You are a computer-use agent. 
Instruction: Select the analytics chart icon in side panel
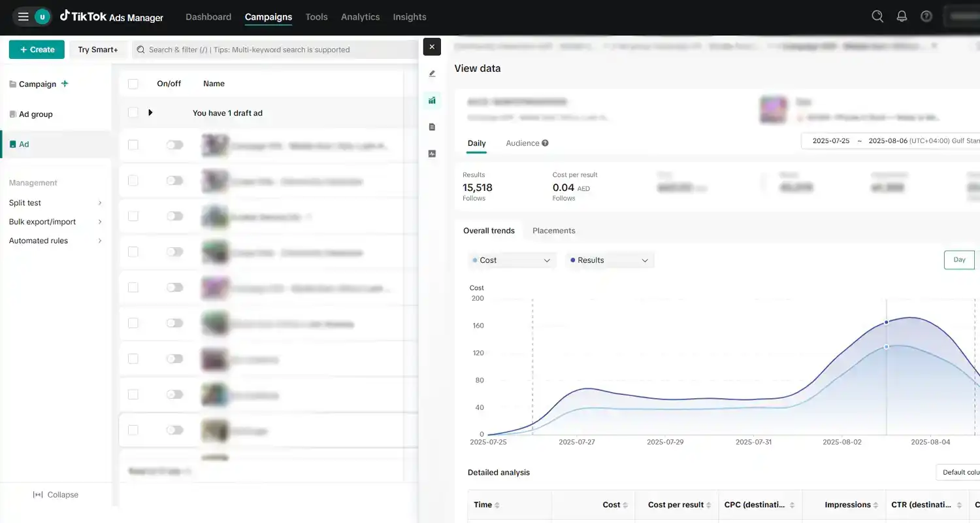432,100
